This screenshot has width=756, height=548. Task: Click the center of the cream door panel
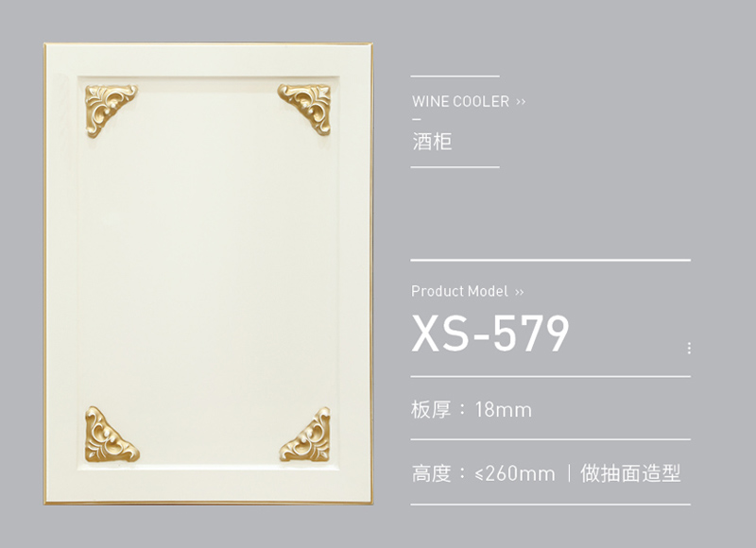tap(208, 273)
